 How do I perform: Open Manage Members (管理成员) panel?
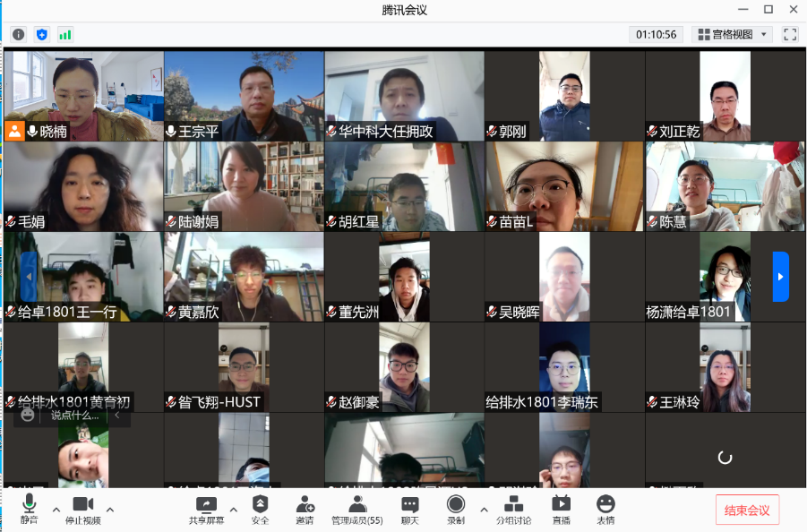[357, 510]
